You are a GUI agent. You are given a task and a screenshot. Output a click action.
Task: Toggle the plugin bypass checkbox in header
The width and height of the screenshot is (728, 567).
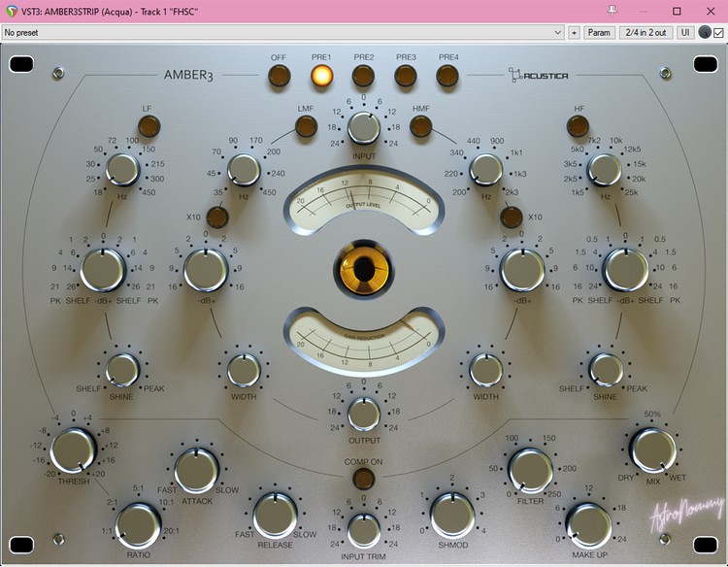[718, 32]
